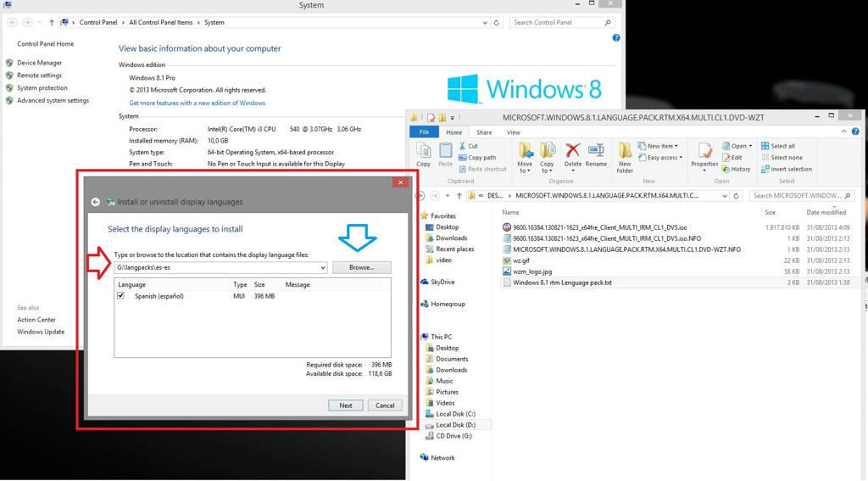Click Search Control Panel field
The height and width of the screenshot is (481, 868).
[561, 23]
